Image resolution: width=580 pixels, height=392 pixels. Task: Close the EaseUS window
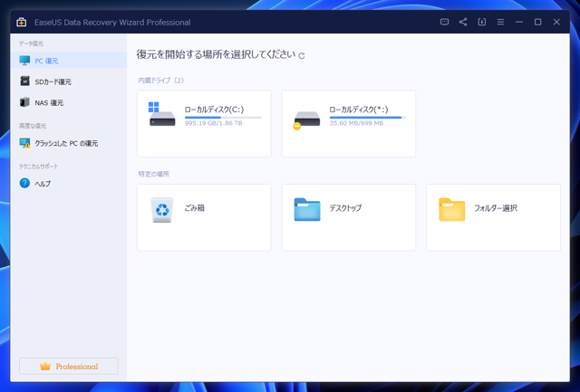[x=556, y=22]
